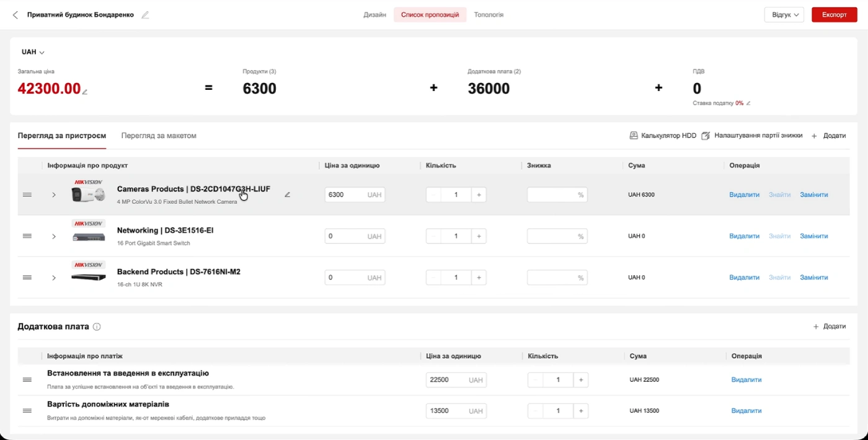The image size is (868, 440).
Task: Add a new product with Додати
Action: pos(829,136)
